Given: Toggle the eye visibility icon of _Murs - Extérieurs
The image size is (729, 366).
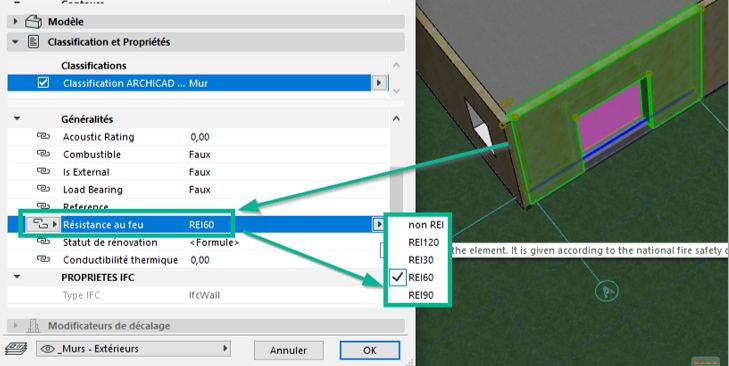Looking at the screenshot, I should click(48, 349).
